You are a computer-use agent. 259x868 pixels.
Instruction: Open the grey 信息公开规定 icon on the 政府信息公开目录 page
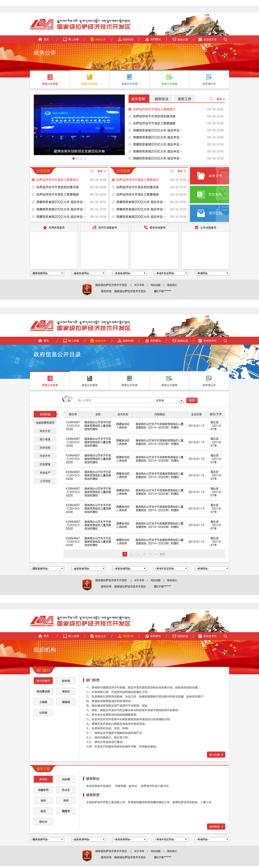[x=90, y=378]
